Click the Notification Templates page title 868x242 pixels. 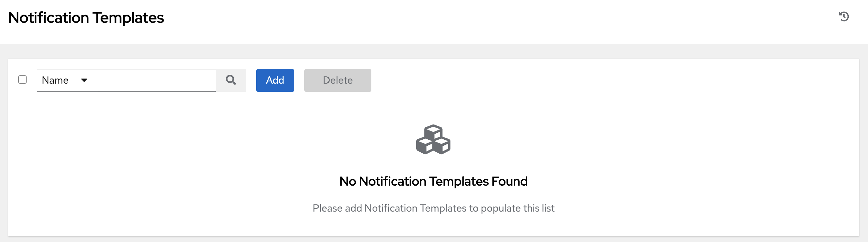pyautogui.click(x=86, y=17)
